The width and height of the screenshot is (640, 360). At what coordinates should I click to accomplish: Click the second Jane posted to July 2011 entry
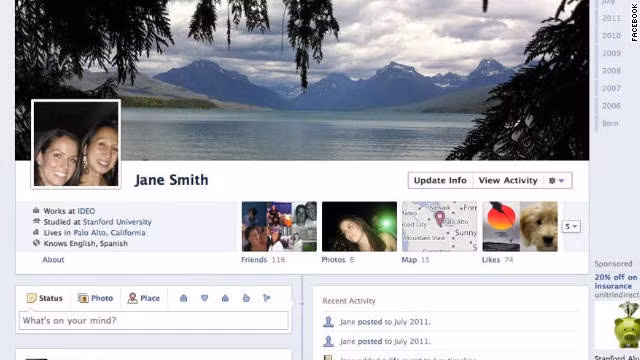pyautogui.click(x=385, y=342)
